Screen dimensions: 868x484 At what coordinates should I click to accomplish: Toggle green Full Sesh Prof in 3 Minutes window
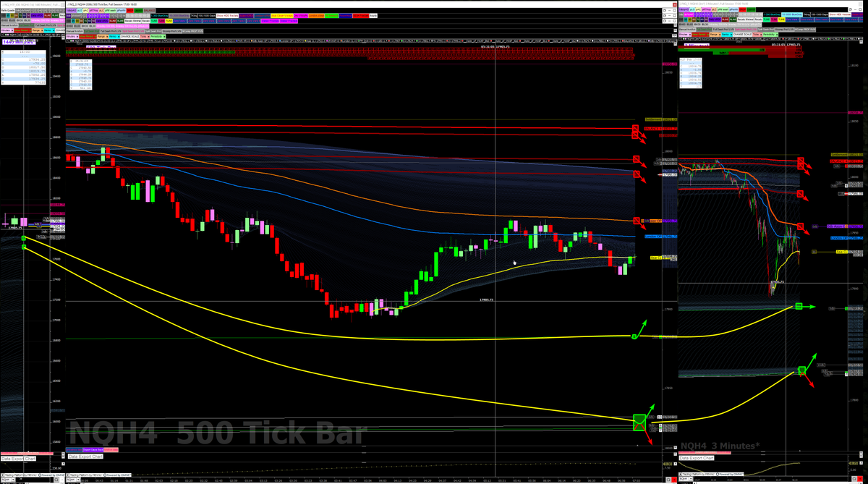coord(704,30)
